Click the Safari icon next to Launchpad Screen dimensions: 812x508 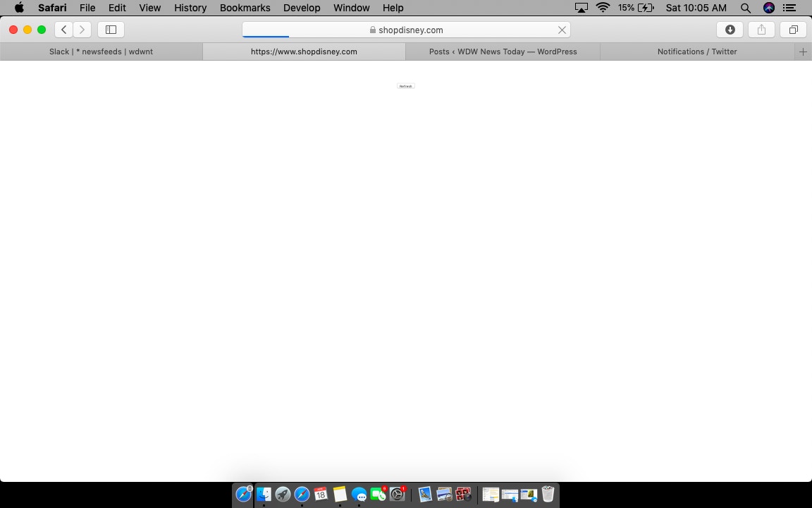pos(302,495)
